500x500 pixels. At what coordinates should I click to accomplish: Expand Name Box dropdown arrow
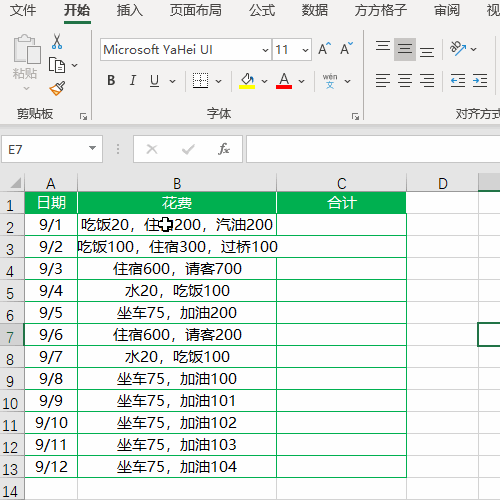pyautogui.click(x=92, y=148)
